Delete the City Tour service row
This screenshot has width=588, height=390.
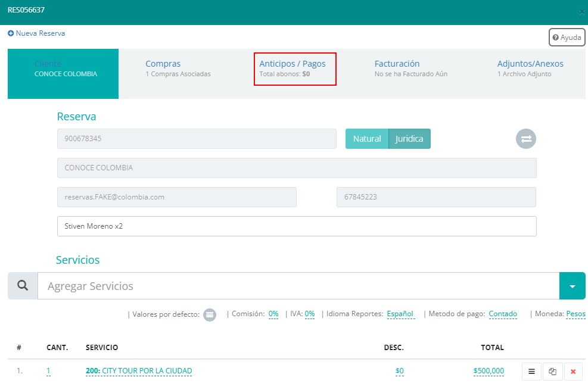coord(573,372)
